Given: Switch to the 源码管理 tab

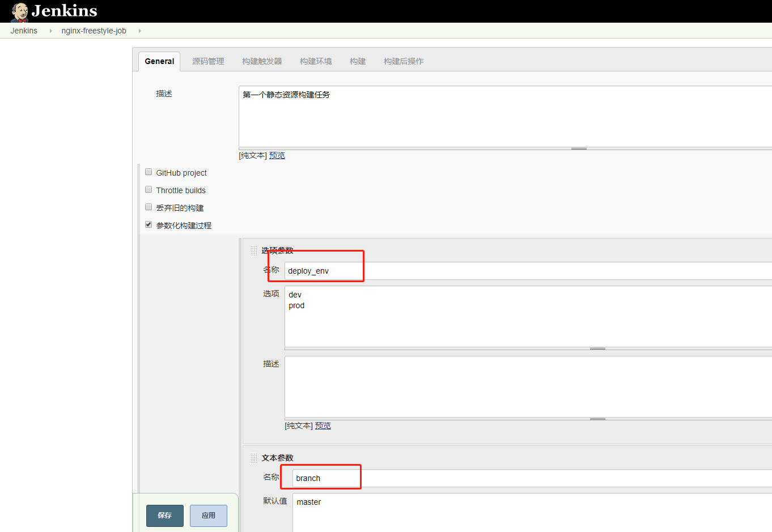Looking at the screenshot, I should click(208, 61).
